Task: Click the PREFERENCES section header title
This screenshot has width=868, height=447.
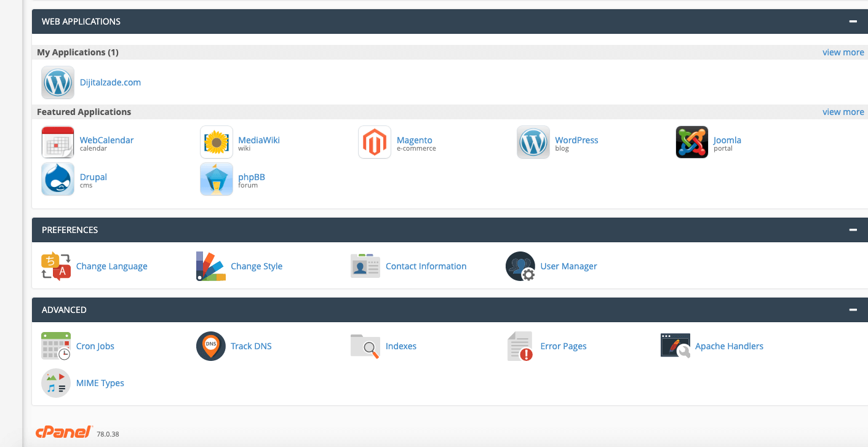Action: click(x=70, y=230)
